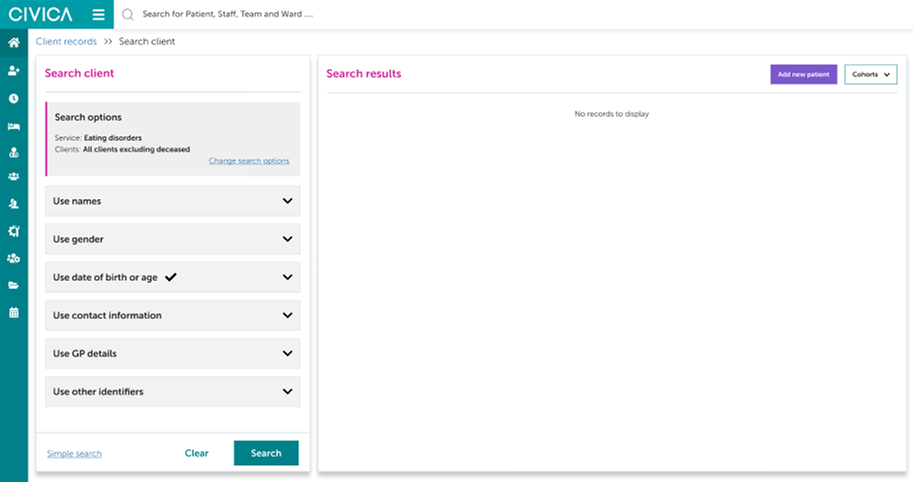Open the calendar icon in sidebar
This screenshot has width=914, height=482.
click(13, 312)
